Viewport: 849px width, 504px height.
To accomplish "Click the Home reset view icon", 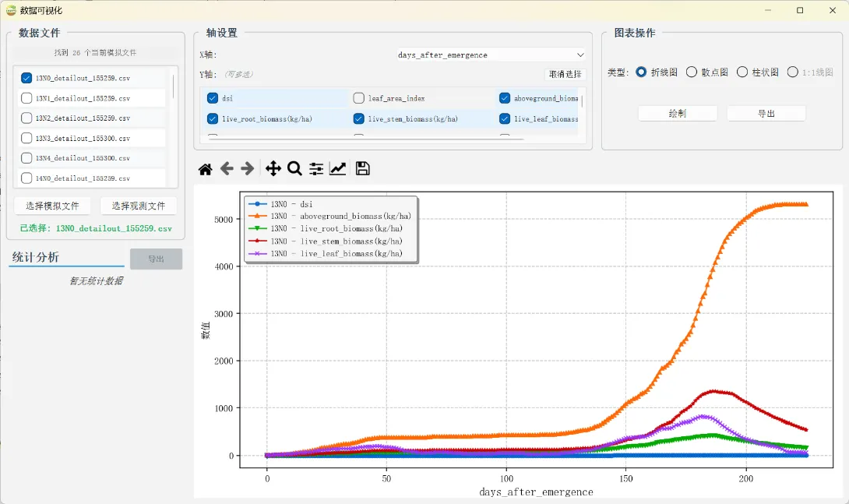I will click(x=205, y=169).
